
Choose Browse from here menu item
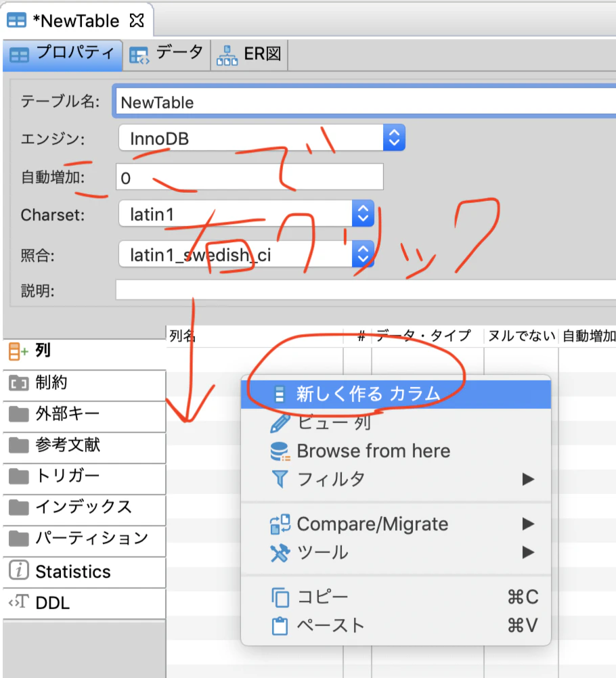(x=396, y=451)
